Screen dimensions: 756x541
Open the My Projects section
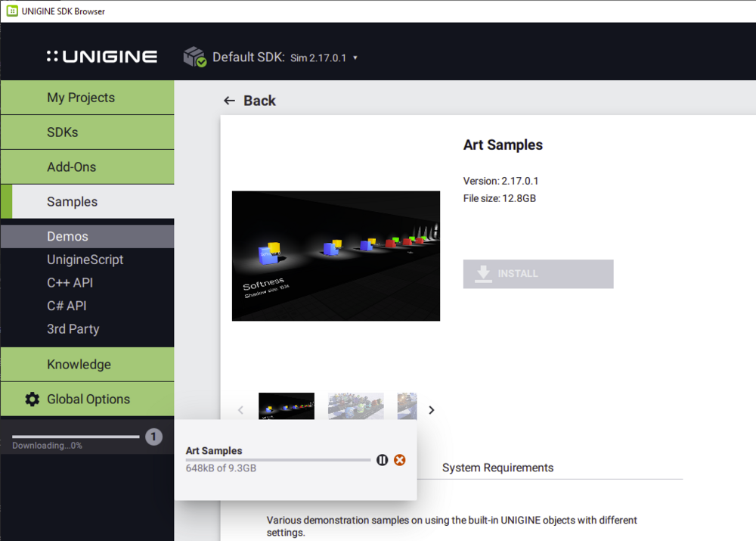point(81,98)
